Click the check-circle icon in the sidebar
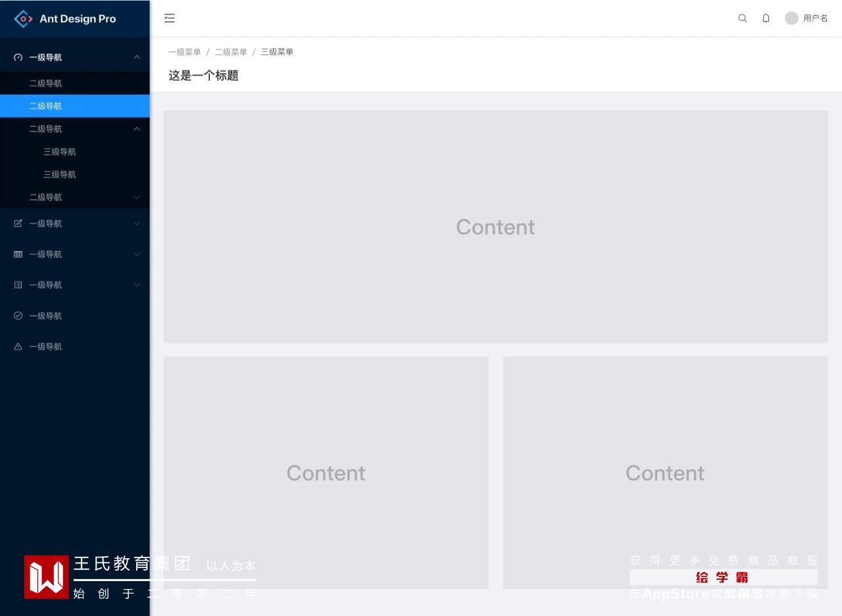Screen dimensions: 842x616 tap(18, 316)
